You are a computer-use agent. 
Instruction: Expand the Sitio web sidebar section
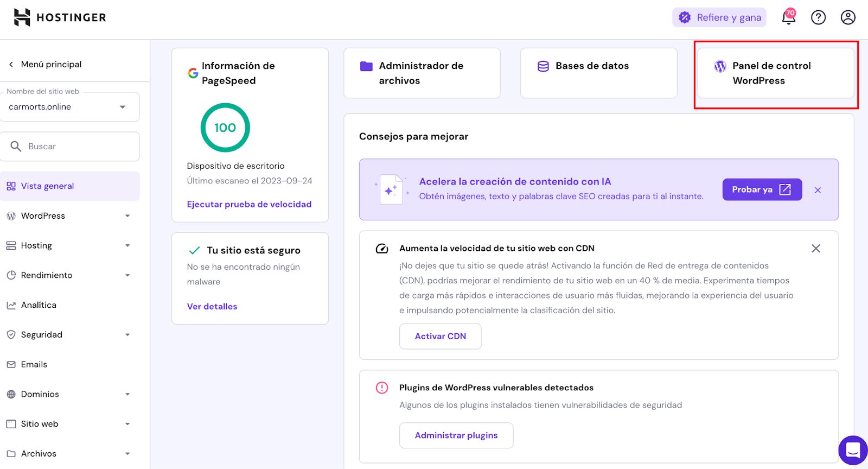click(x=127, y=424)
